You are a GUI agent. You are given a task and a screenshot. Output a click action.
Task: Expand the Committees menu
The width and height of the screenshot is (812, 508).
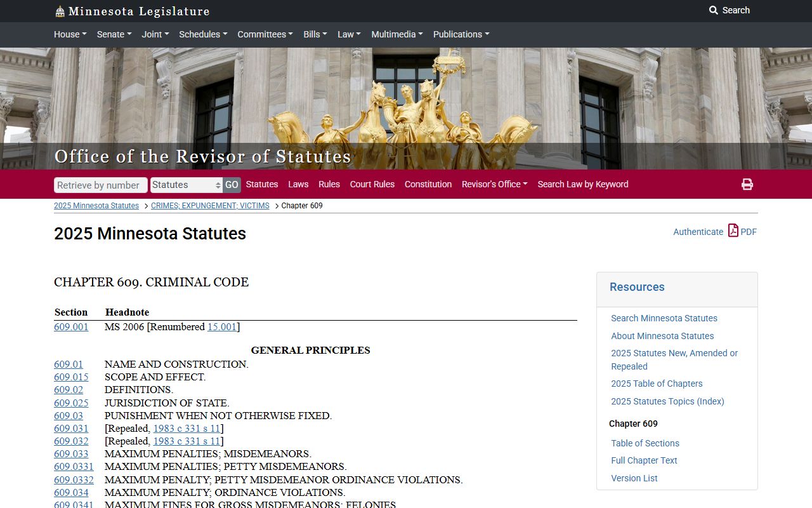point(265,34)
